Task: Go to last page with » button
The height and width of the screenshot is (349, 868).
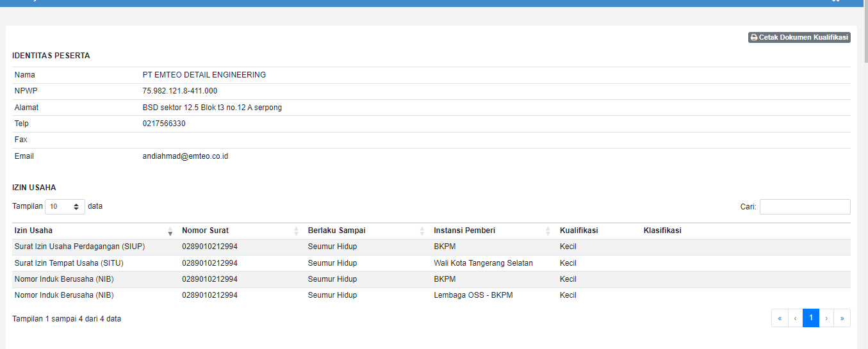Action: [842, 318]
